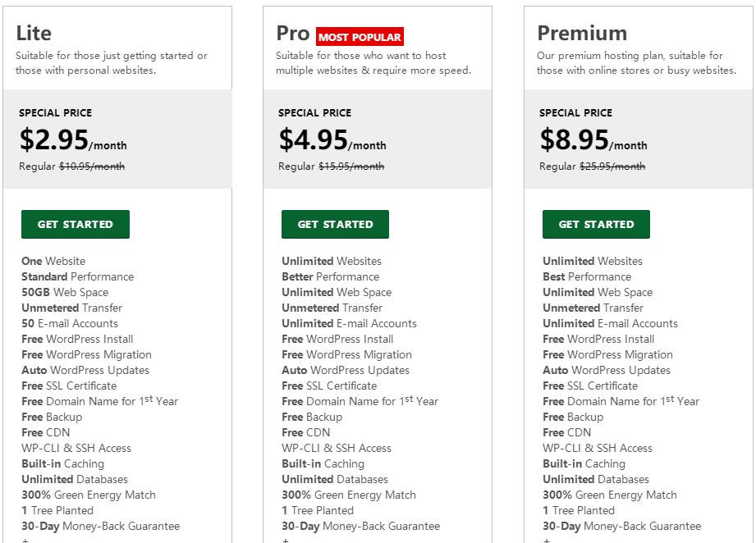756x543 pixels.
Task: Click the struck-through $25.95/month regular price
Action: click(x=612, y=167)
